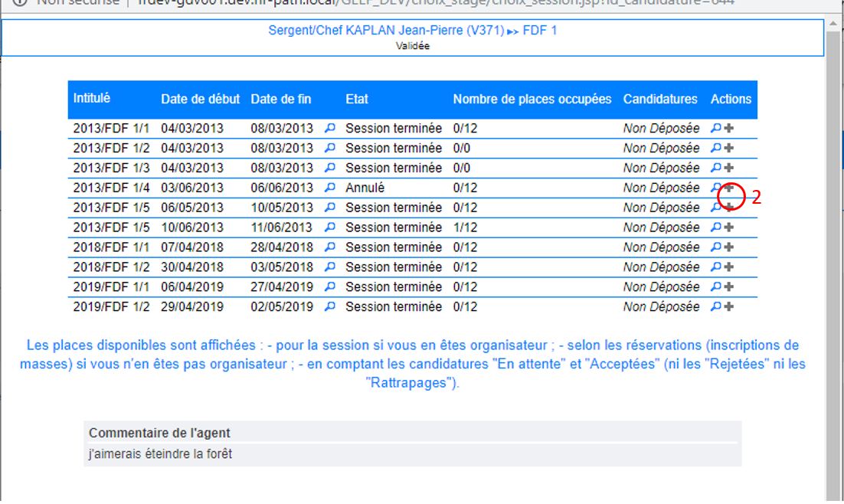The width and height of the screenshot is (844, 504).
Task: Click the plus icon for session 2013/FDF 1/3
Action: point(729,168)
